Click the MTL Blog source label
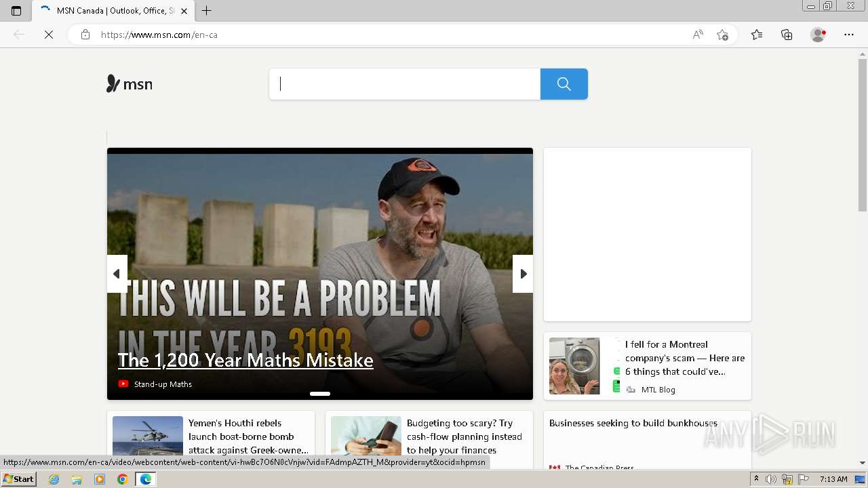 (x=658, y=390)
